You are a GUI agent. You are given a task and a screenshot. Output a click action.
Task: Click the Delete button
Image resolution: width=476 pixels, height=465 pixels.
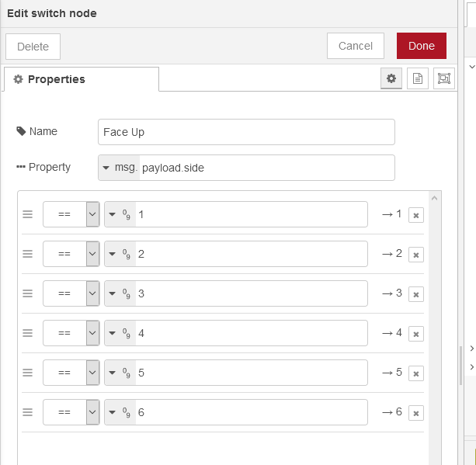tap(33, 47)
